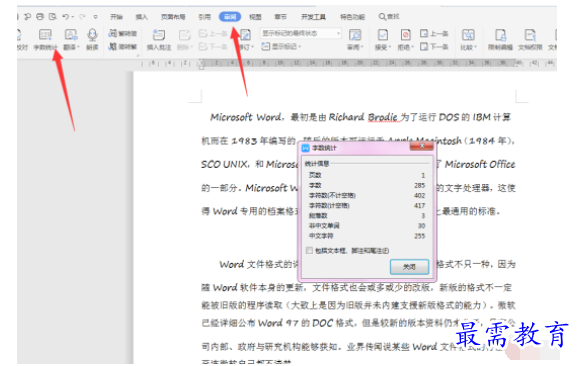This screenshot has width=577, height=366.
Task: Switch to the 插入 tab
Action: pyautogui.click(x=141, y=17)
